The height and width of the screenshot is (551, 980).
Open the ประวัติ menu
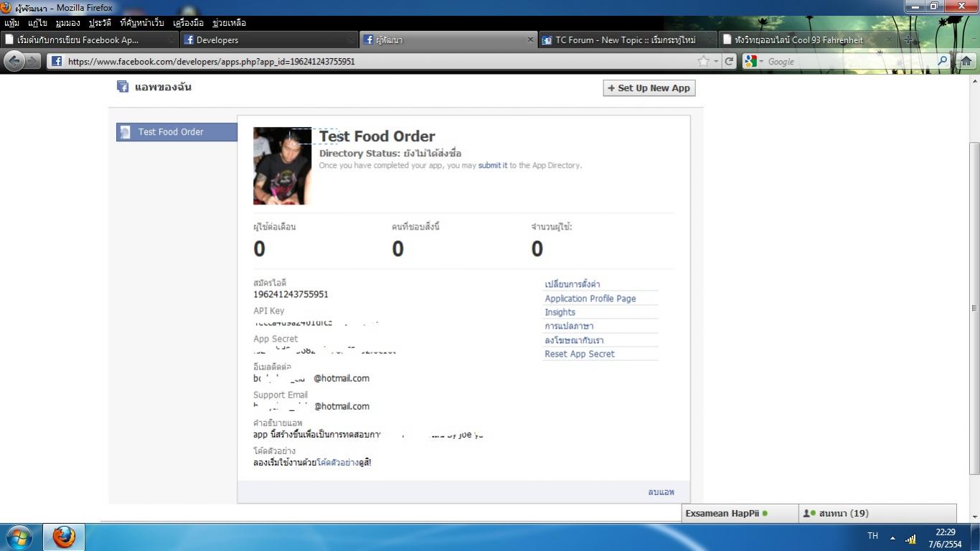point(100,23)
